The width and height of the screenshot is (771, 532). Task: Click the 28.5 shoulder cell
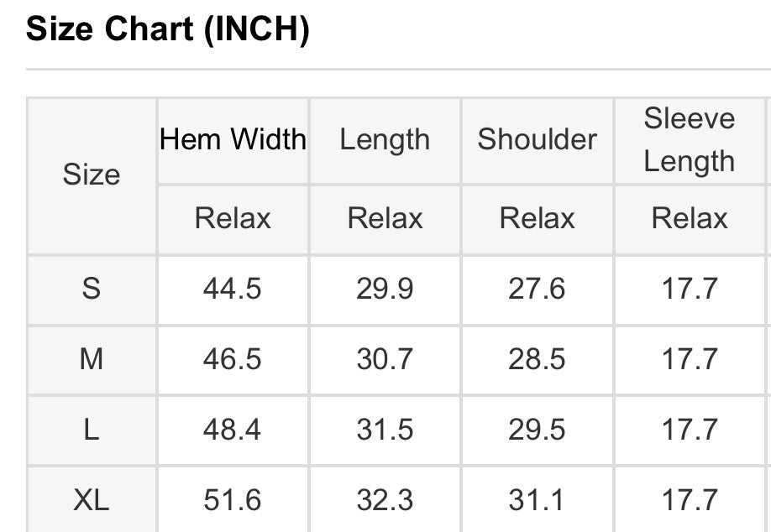(537, 359)
